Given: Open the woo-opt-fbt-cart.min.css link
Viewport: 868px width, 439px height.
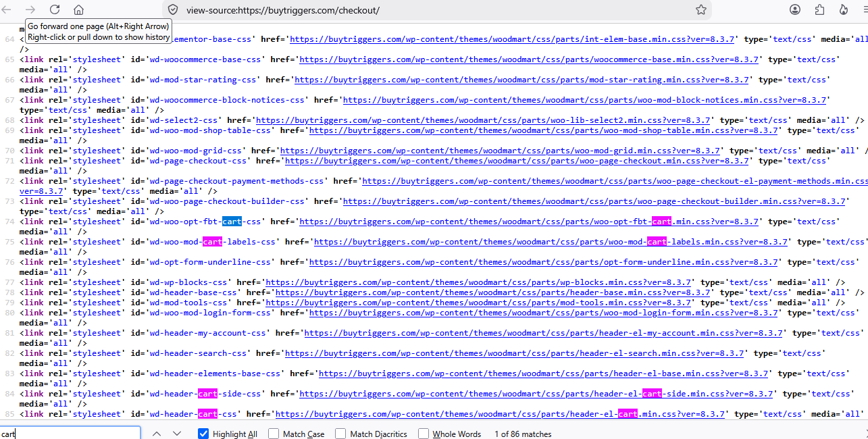Looking at the screenshot, I should click(x=529, y=222).
